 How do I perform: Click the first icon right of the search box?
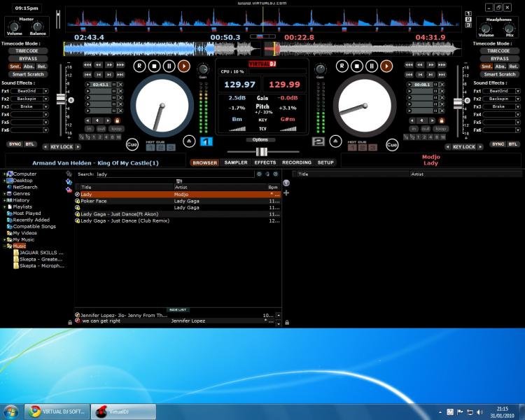[259, 174]
